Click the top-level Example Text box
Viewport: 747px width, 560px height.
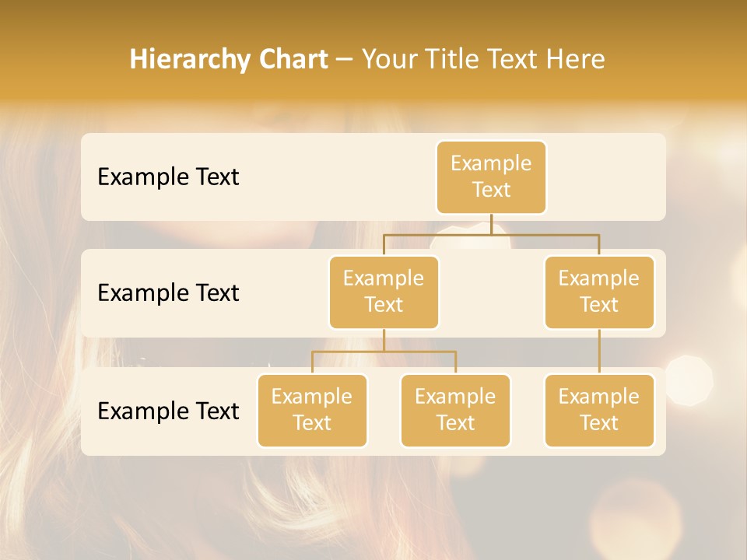[x=490, y=177]
